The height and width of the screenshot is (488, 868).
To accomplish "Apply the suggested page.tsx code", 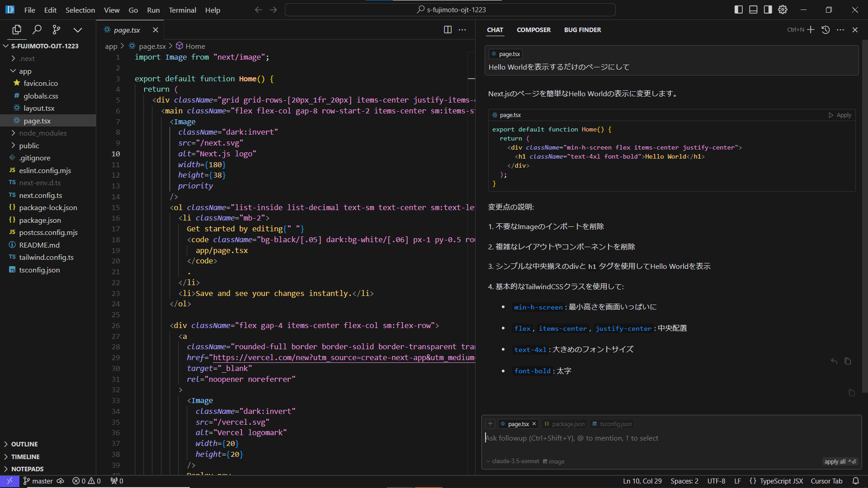I will pyautogui.click(x=840, y=115).
